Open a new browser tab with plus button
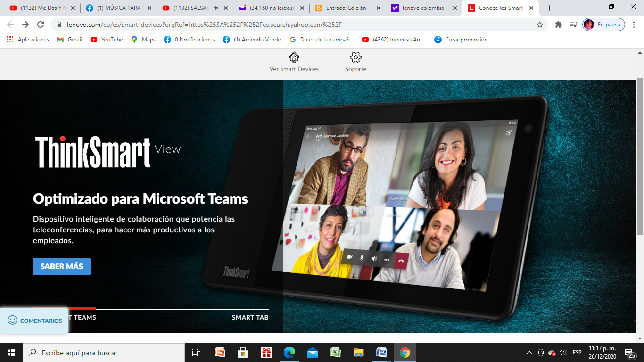 pyautogui.click(x=549, y=8)
